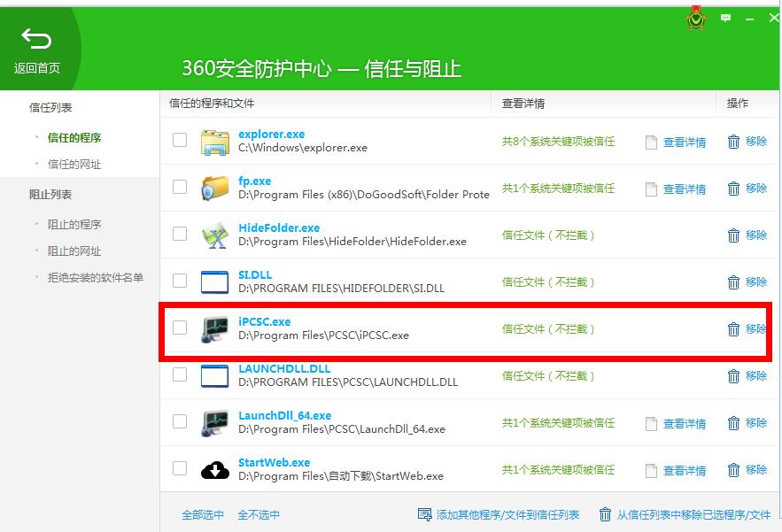The image size is (782, 532).
Task: Tick the fp.exe checkbox
Action: click(x=180, y=187)
